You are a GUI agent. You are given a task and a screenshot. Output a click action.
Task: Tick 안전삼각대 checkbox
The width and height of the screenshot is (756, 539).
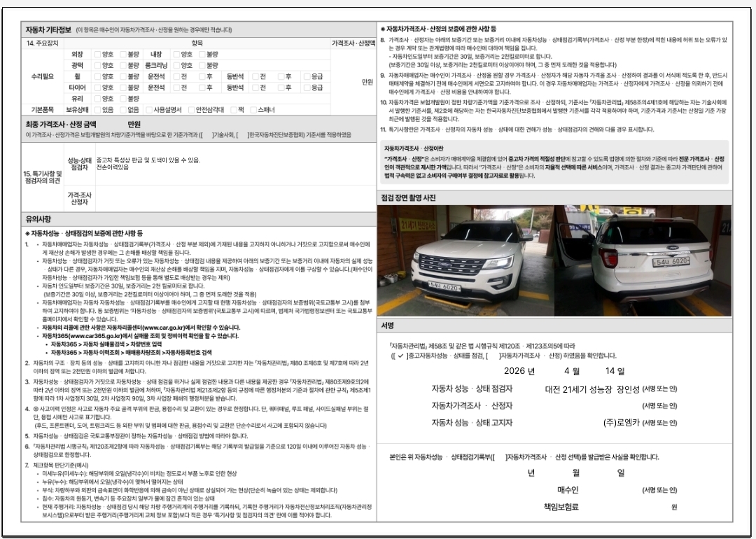[191, 110]
